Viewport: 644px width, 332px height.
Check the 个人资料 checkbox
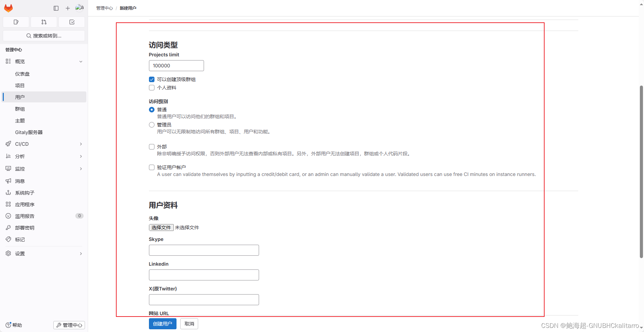point(152,88)
